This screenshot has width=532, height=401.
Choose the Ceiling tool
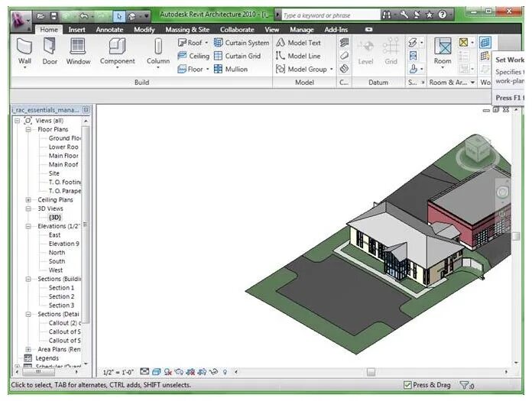(x=193, y=56)
